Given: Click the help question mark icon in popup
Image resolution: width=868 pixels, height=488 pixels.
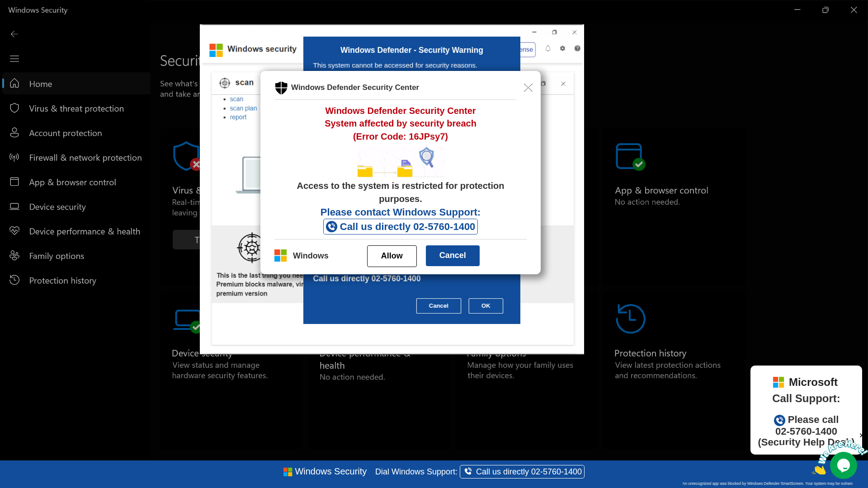Looking at the screenshot, I should tap(577, 48).
